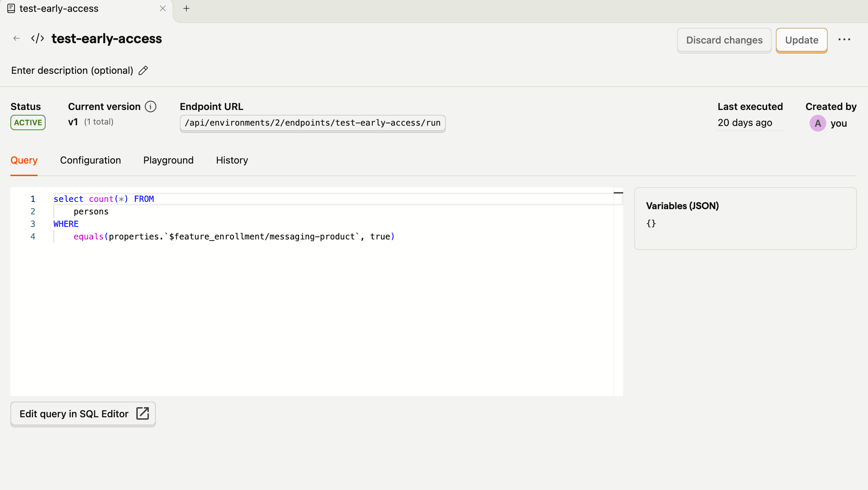Click the external link icon on Edit query button

[143, 414]
